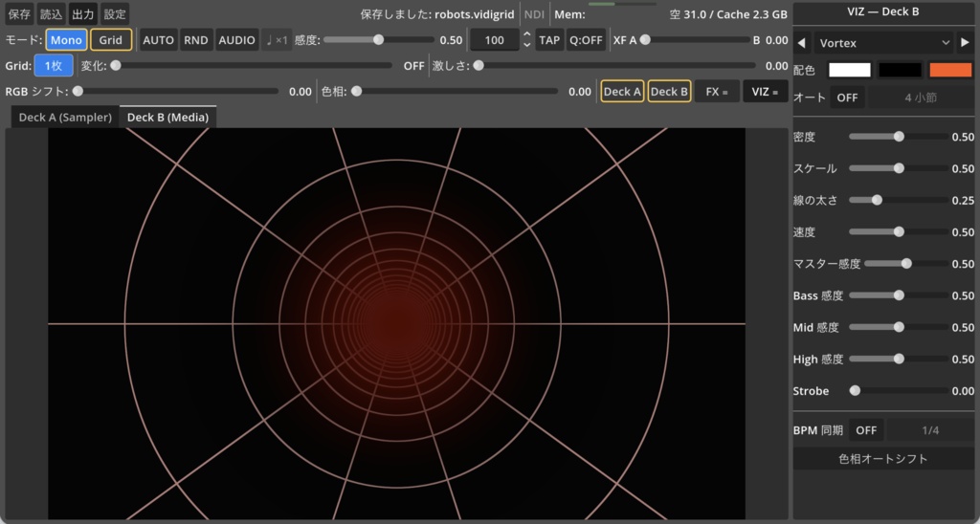Adjust the High 感度 slider
Viewport: 980px width, 524px height.
[898, 360]
